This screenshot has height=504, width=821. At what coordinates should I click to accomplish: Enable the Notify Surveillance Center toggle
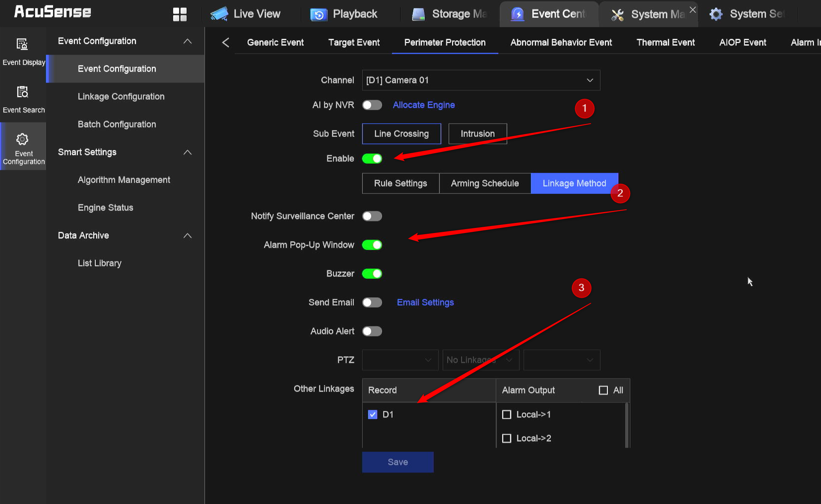pyautogui.click(x=372, y=216)
